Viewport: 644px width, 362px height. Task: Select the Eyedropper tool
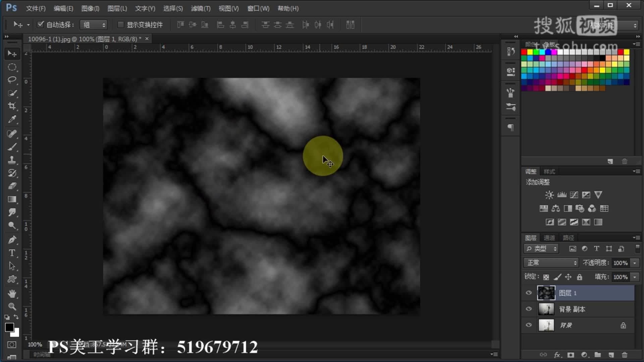pyautogui.click(x=12, y=119)
